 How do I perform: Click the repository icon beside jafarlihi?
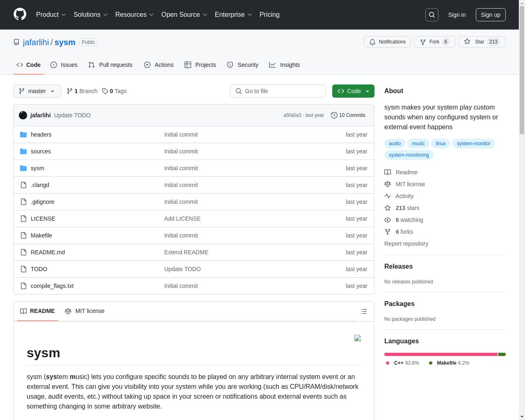point(16,42)
